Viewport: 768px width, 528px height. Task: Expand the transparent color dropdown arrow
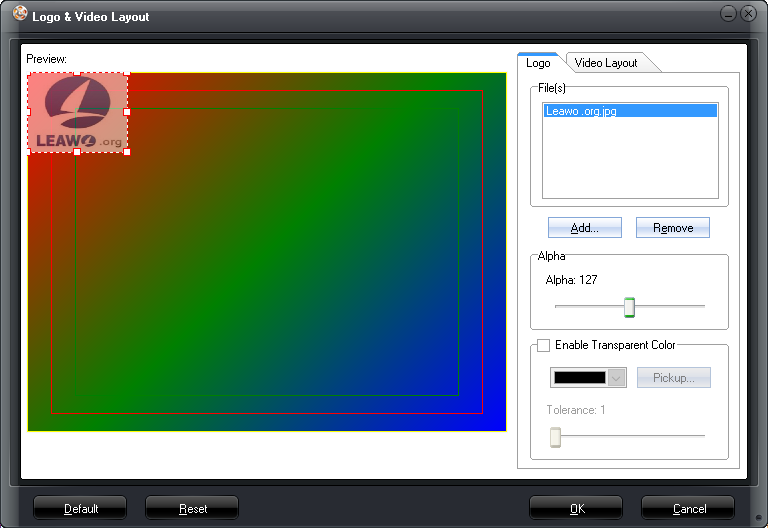(617, 378)
